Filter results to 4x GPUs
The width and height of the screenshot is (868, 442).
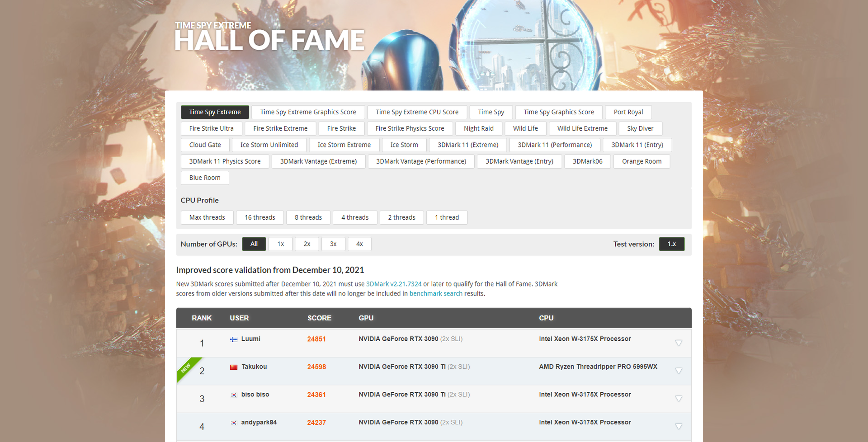(x=359, y=244)
